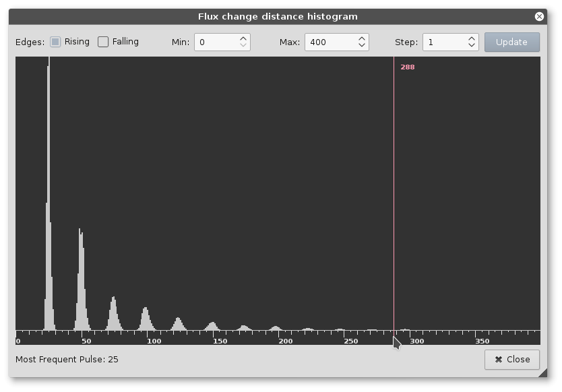Toggle the Rising edges checkbox
This screenshot has height=392, width=562.
pyautogui.click(x=55, y=42)
